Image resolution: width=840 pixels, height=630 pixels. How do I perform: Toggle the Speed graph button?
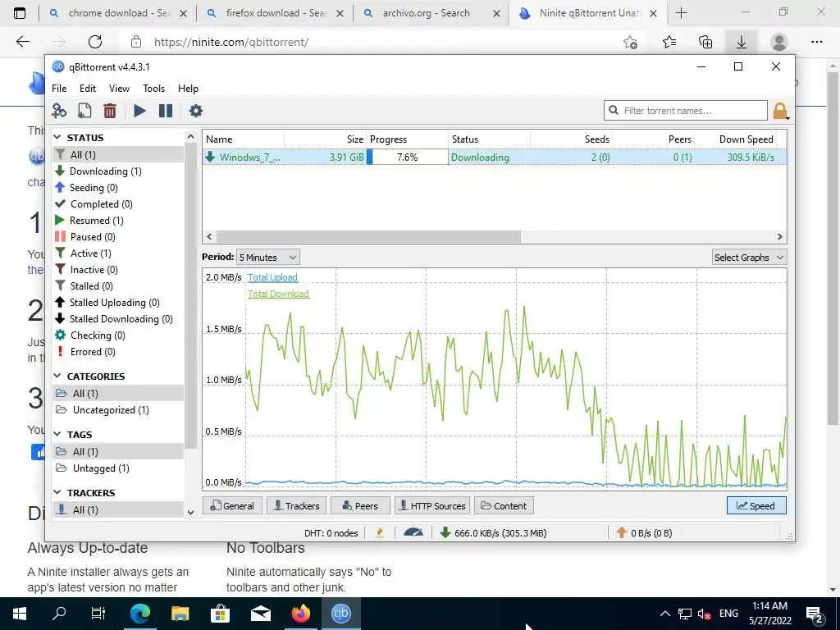pyautogui.click(x=756, y=505)
